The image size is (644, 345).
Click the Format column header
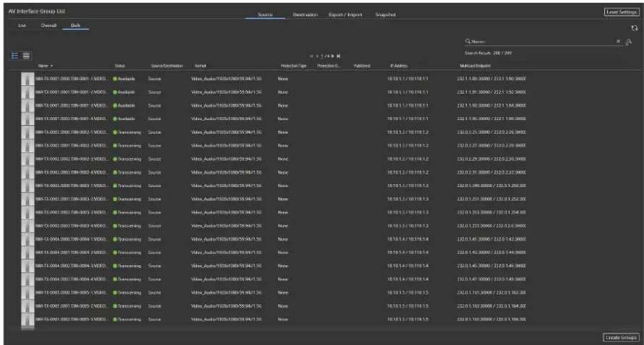[x=199, y=66]
